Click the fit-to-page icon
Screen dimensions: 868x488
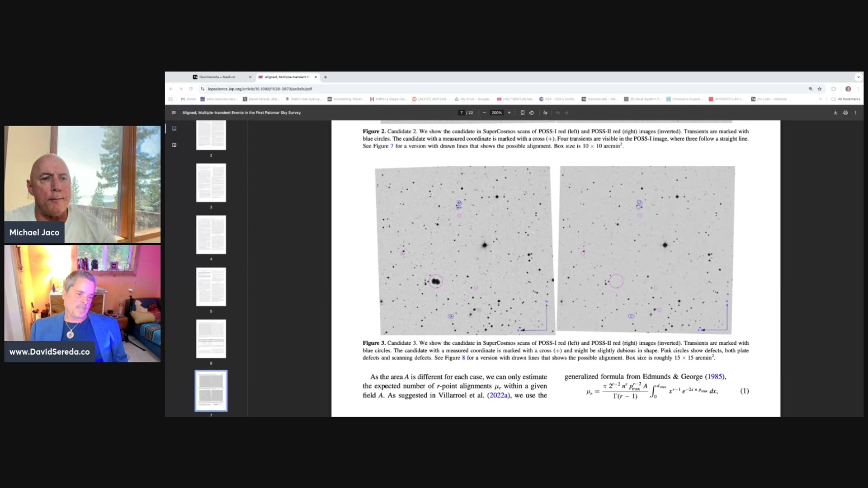click(523, 113)
